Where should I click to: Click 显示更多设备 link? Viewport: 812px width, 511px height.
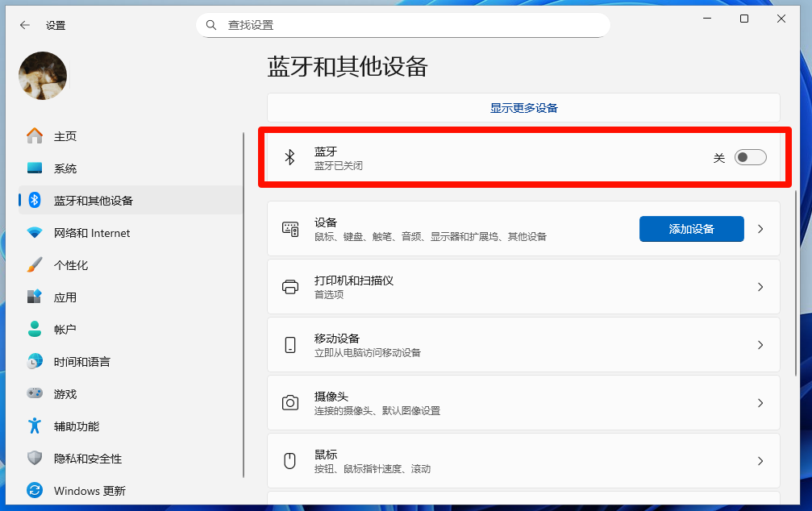coord(523,108)
